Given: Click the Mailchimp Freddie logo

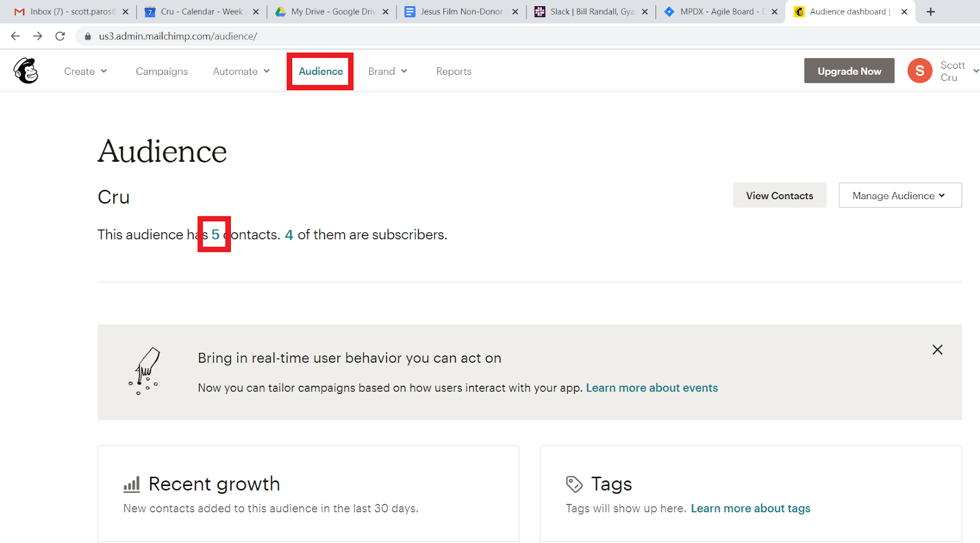Looking at the screenshot, I should pos(26,71).
